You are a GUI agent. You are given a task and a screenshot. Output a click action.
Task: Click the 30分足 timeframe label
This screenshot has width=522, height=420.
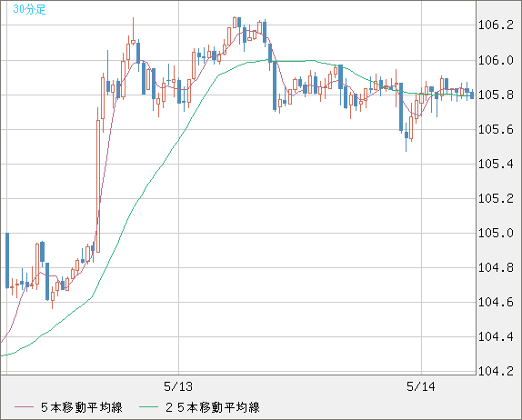click(x=29, y=9)
